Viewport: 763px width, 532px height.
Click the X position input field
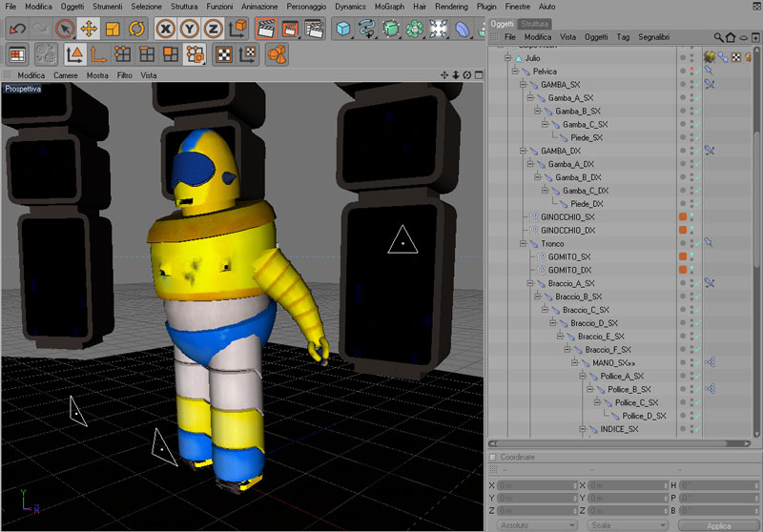534,485
